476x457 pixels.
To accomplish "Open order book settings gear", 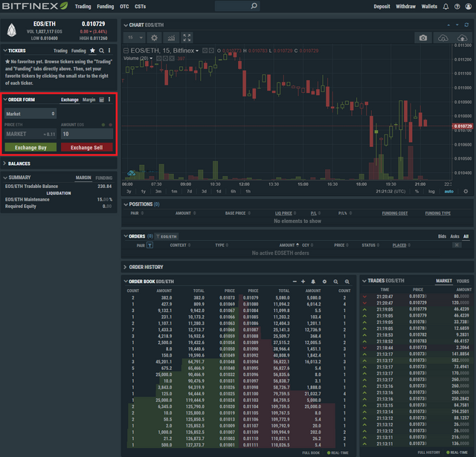I will (x=324, y=282).
